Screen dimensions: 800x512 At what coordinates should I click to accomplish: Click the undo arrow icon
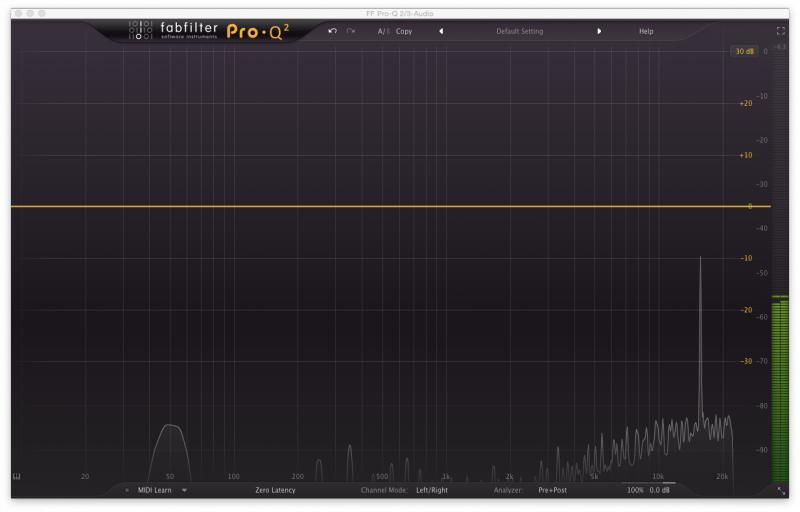(333, 31)
